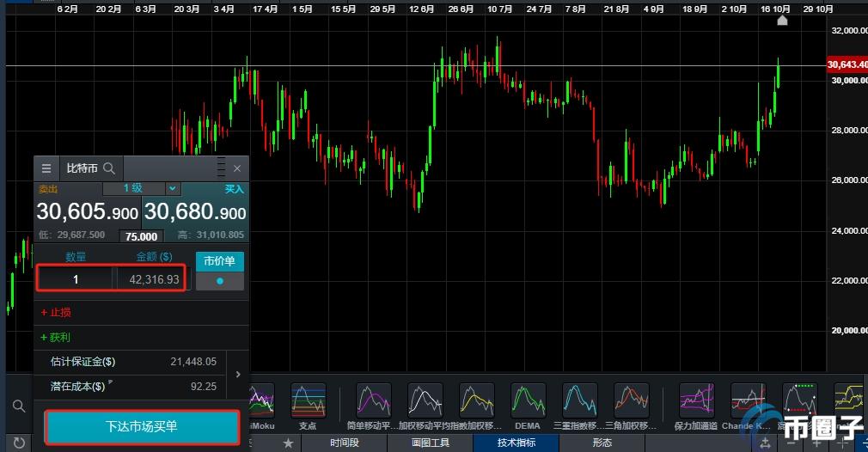Screen dimensions: 868x452
Task: Select the 三重指数移动 indicator icon
Action: (579, 401)
